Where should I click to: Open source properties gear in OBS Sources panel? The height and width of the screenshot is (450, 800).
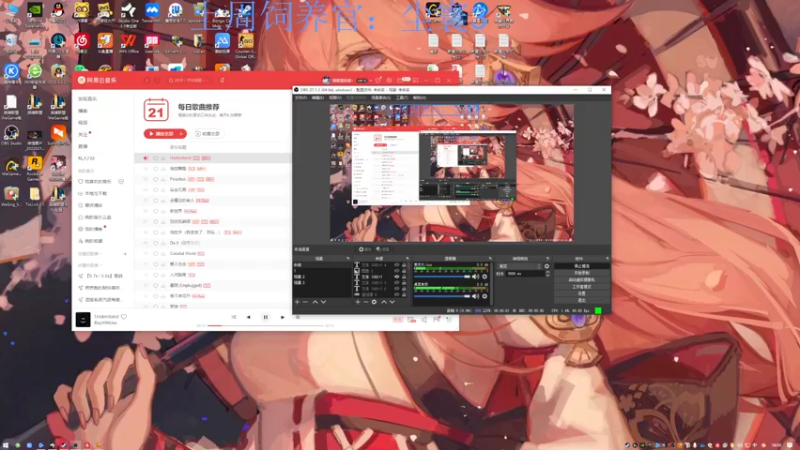pyautogui.click(x=374, y=302)
